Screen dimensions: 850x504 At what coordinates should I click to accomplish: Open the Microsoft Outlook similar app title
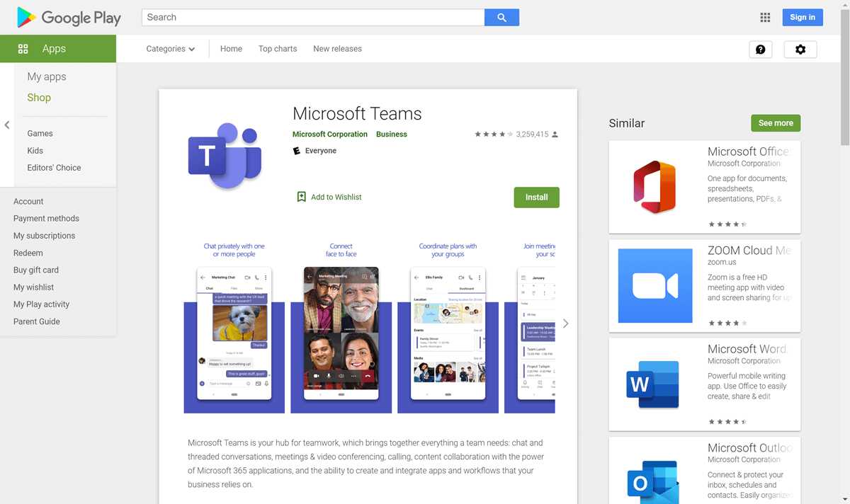(749, 448)
